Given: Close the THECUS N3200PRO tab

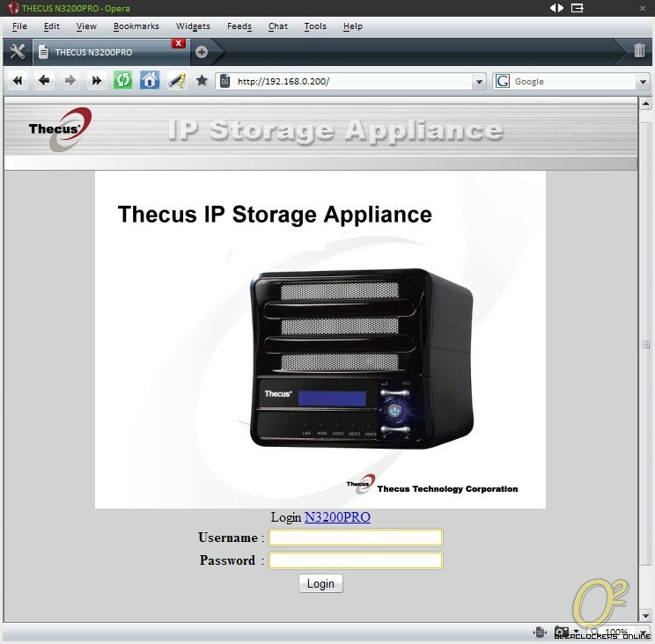Looking at the screenshot, I should (x=179, y=43).
